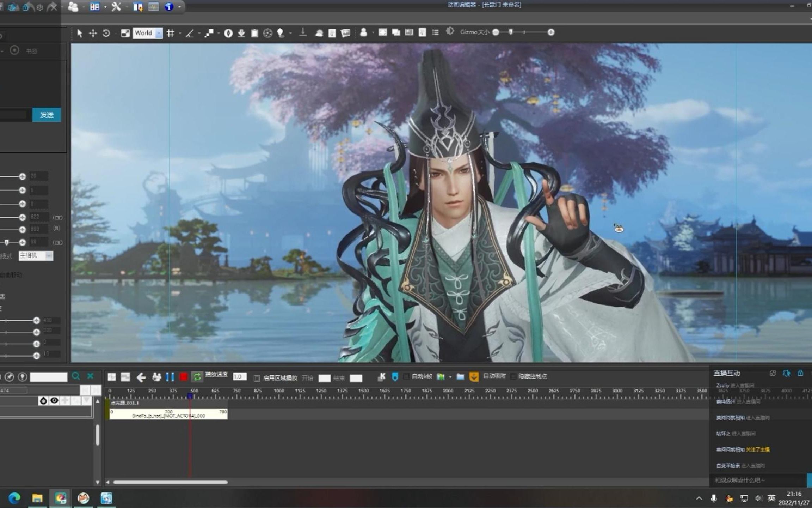This screenshot has width=812, height=508.
Task: Toggle the track eye visibility icon
Action: tap(54, 400)
